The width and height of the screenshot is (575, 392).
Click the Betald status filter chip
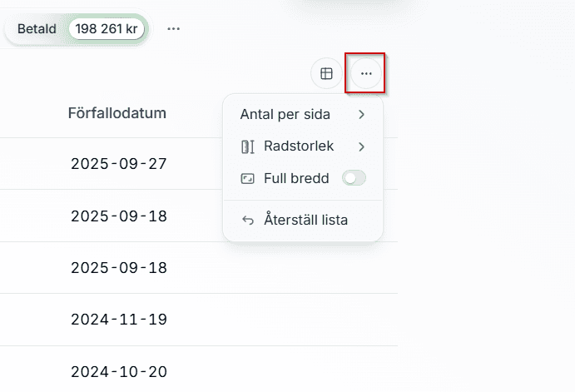coord(37,28)
